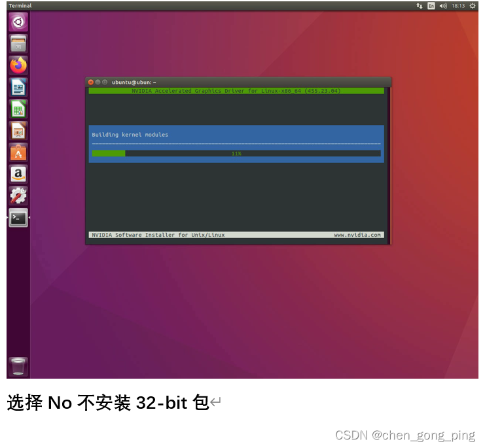The width and height of the screenshot is (485, 448).
Task: Open the Trash in the dock
Action: (18, 366)
